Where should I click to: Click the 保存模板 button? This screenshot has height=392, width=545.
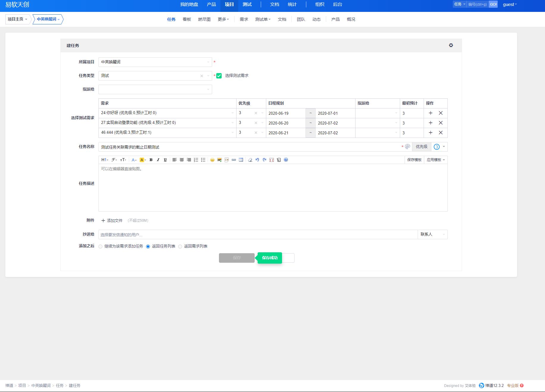pos(414,160)
